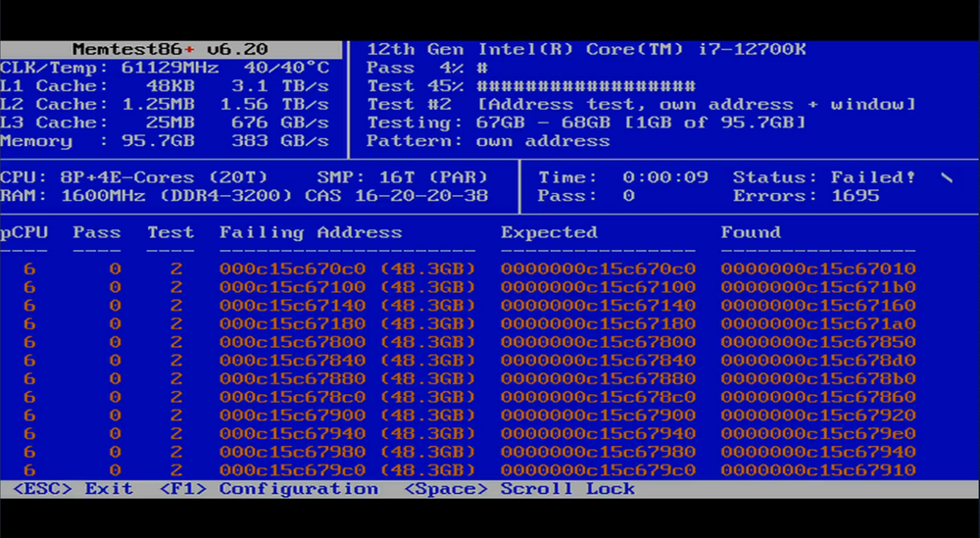
Task: Click the Test #2 Address test description
Action: (641, 104)
